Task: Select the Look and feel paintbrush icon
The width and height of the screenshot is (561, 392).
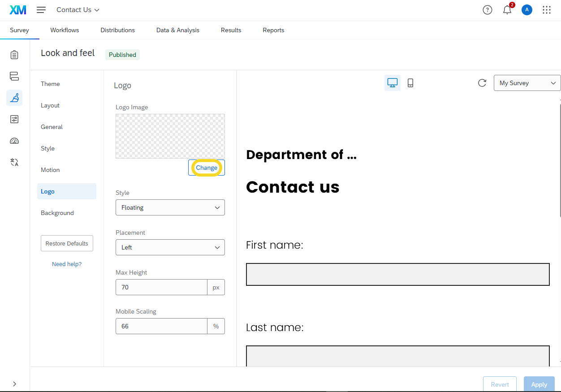Action: coord(14,98)
